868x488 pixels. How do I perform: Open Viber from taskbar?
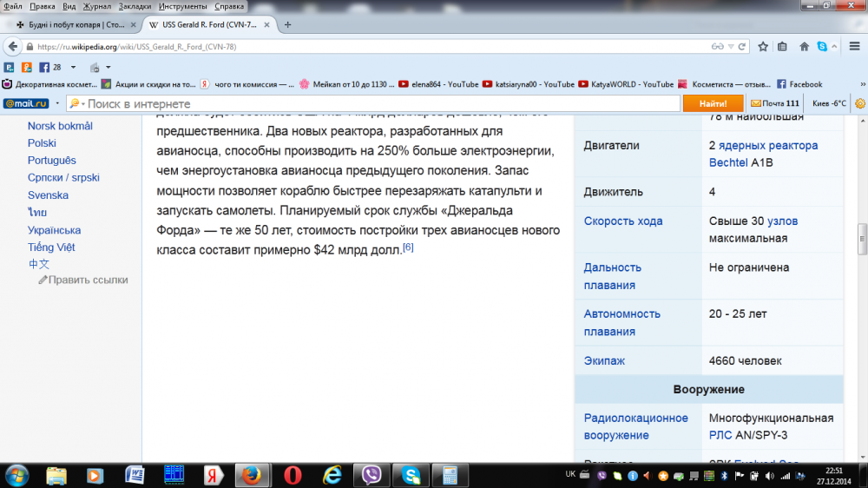372,475
